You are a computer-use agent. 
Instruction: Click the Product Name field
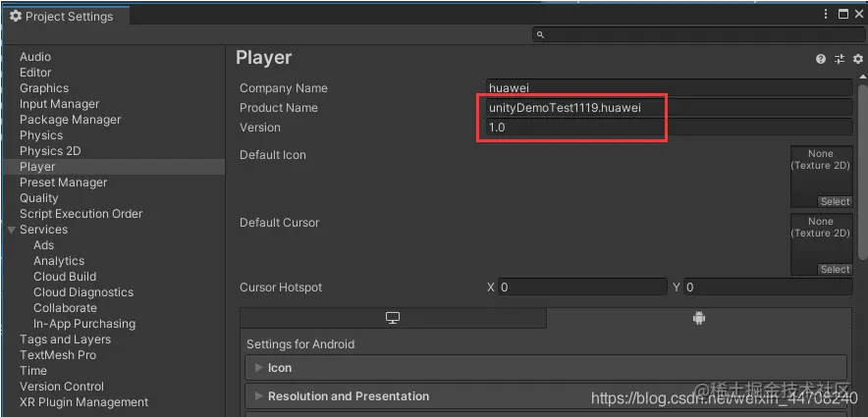[670, 108]
